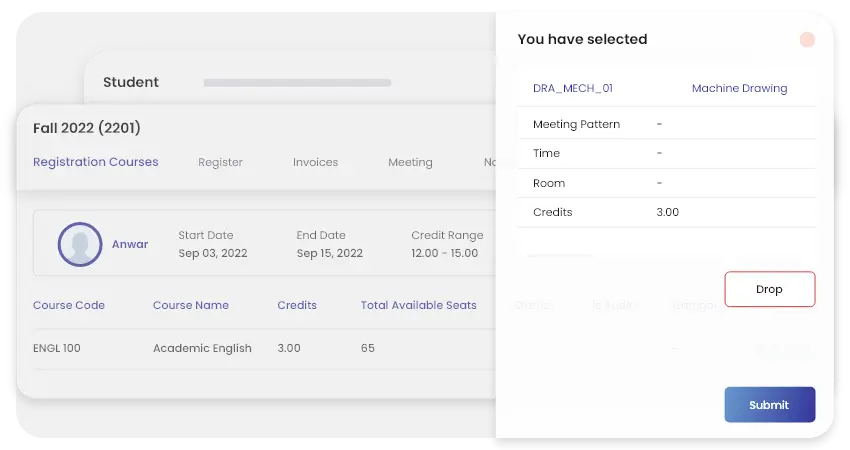The height and width of the screenshot is (450, 850).
Task: Go to the Meeting tab
Action: click(x=410, y=162)
